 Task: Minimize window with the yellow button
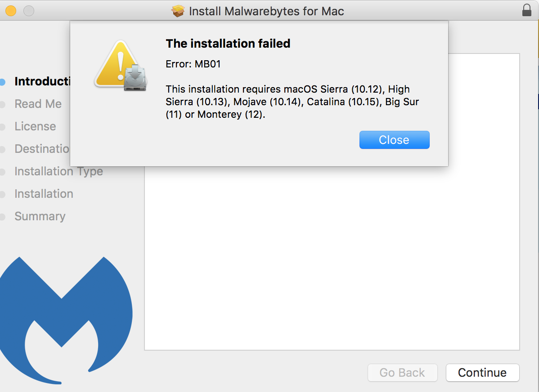(11, 11)
